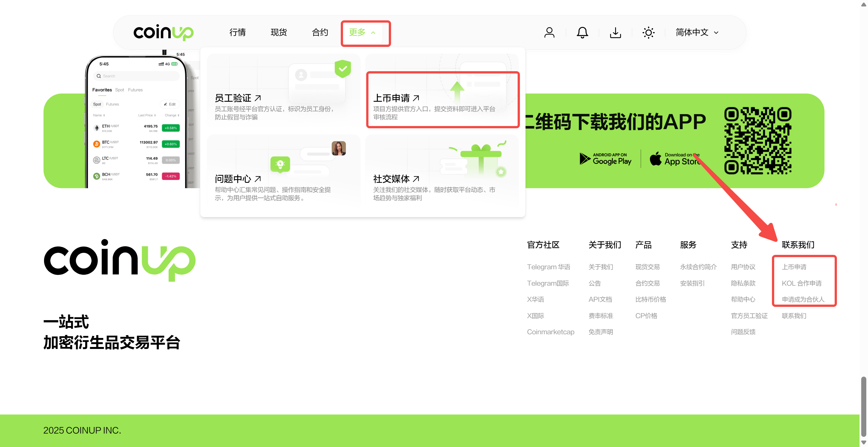Open CP价格 footer link
868x447 pixels.
tap(646, 316)
